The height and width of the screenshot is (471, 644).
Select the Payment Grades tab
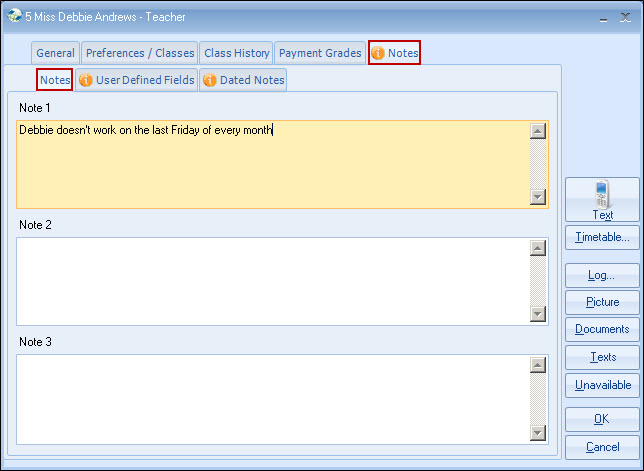[x=320, y=53]
